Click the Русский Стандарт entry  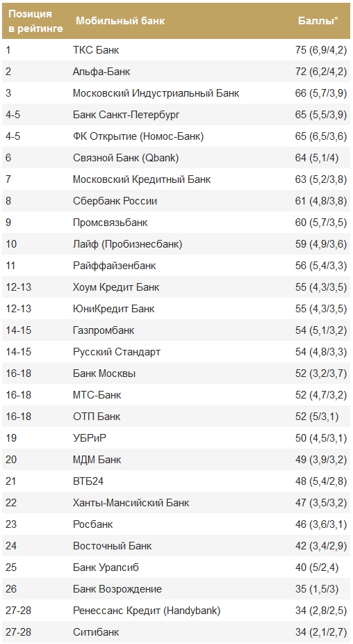click(117, 352)
